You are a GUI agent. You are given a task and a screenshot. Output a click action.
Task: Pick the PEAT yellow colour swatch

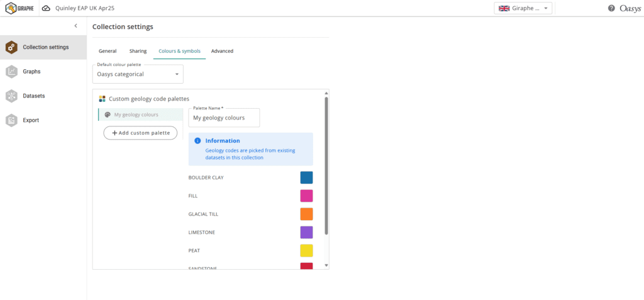click(x=306, y=250)
